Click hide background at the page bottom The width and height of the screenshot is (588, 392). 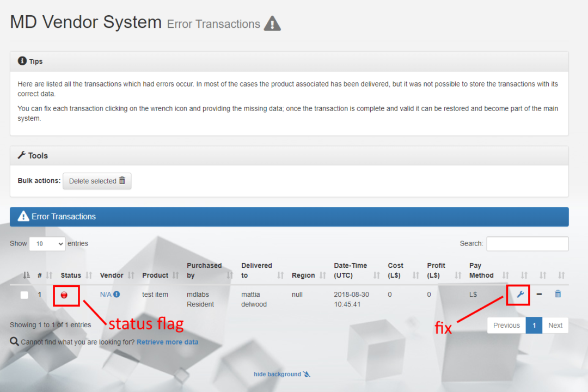point(278,374)
